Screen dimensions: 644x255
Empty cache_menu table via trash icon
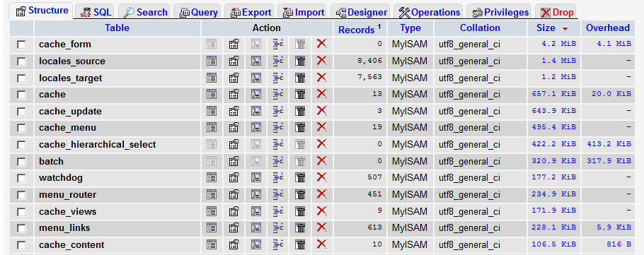tap(300, 127)
